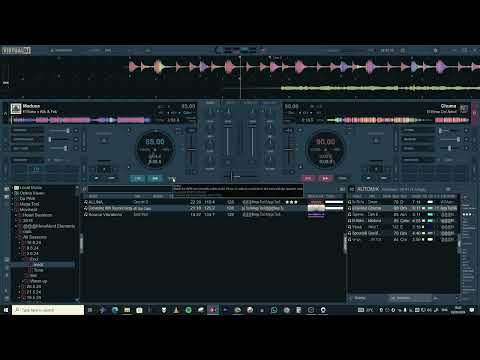Screen dimensions: 480x360
Task: Open the Windows Start menu
Action: (6, 310)
